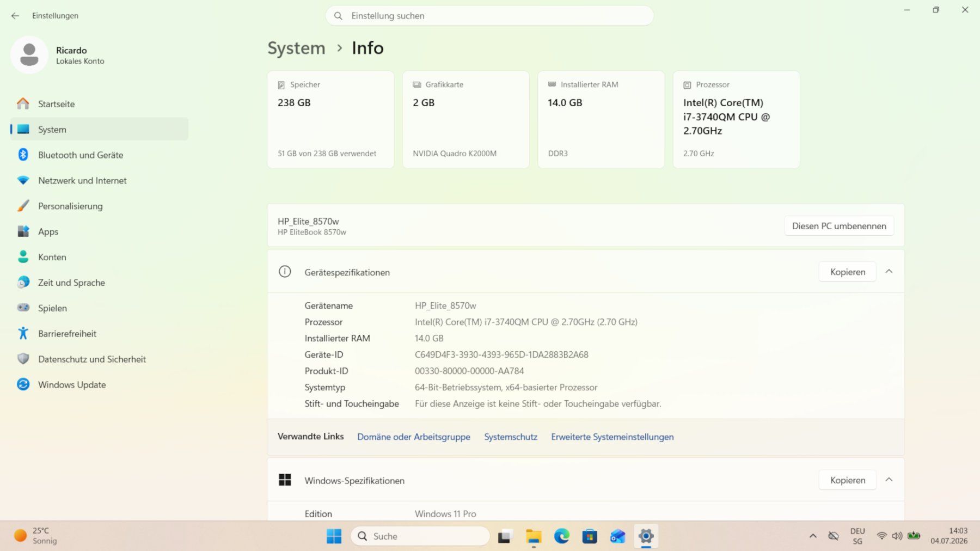Open Konten via its person icon
980x551 pixels.
coord(23,256)
